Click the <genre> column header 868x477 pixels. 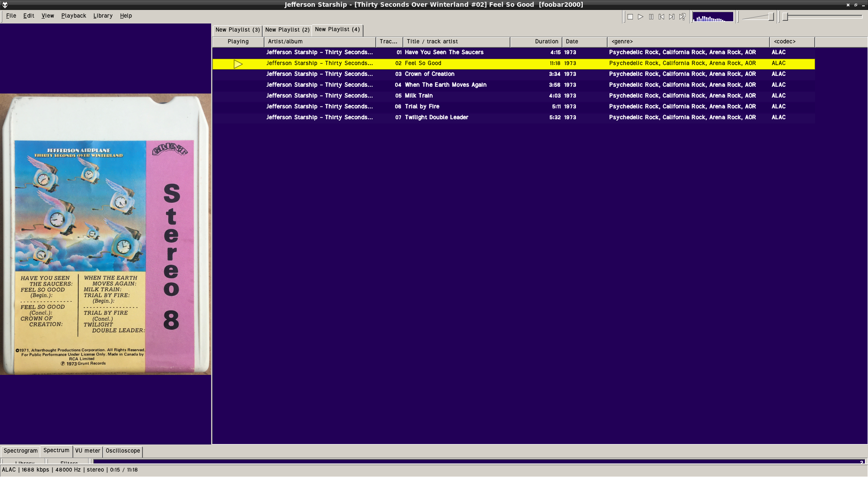(689, 42)
